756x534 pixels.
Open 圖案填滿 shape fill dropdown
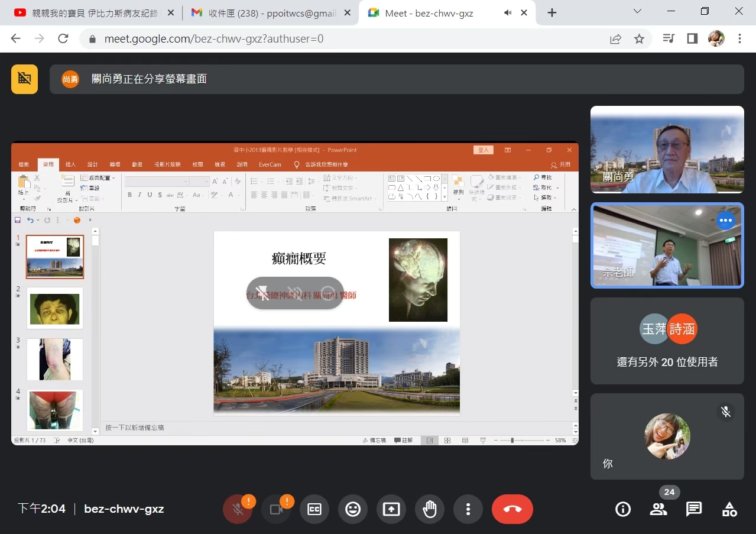point(505,177)
